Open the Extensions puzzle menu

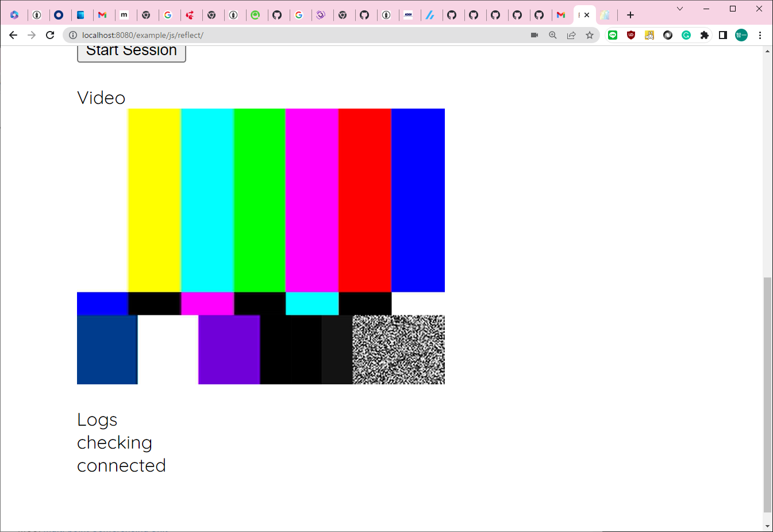[705, 35]
